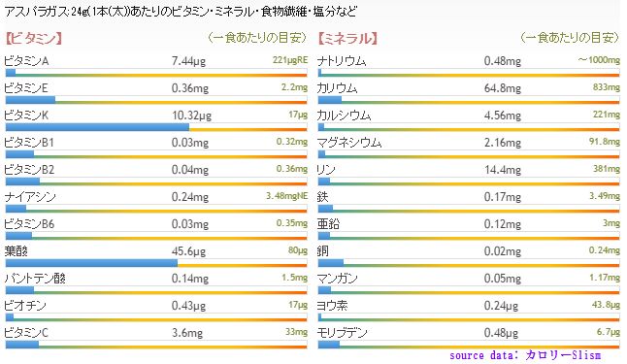Select the マグネシウム label
The height and width of the screenshot is (364, 627).
(349, 143)
